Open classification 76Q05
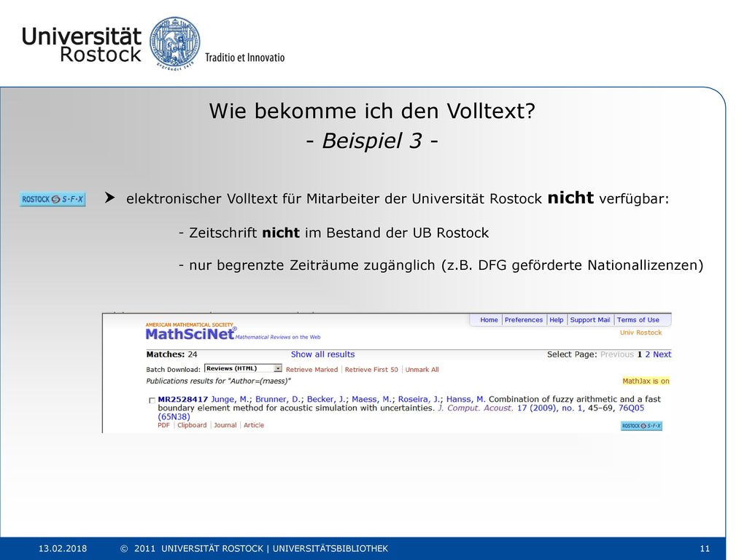 tap(631, 408)
